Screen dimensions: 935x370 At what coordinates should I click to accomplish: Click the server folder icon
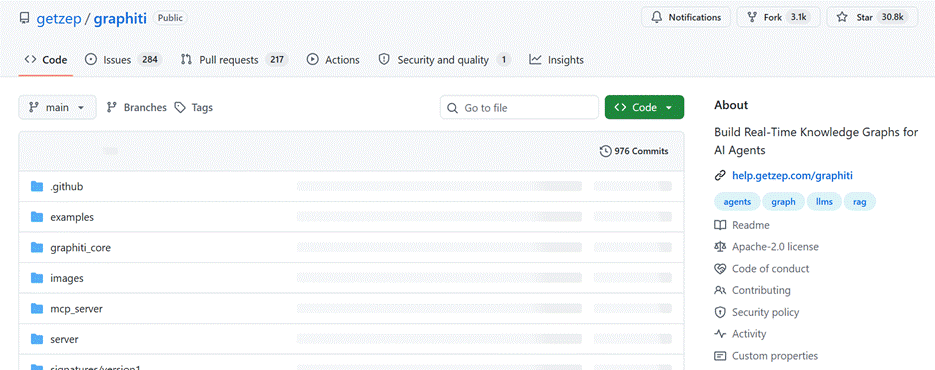click(x=37, y=339)
